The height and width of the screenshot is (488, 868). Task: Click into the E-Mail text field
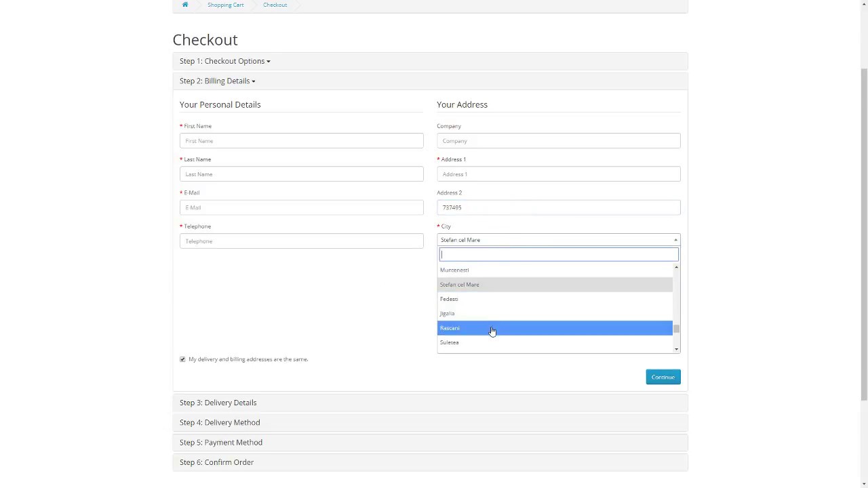[301, 207]
